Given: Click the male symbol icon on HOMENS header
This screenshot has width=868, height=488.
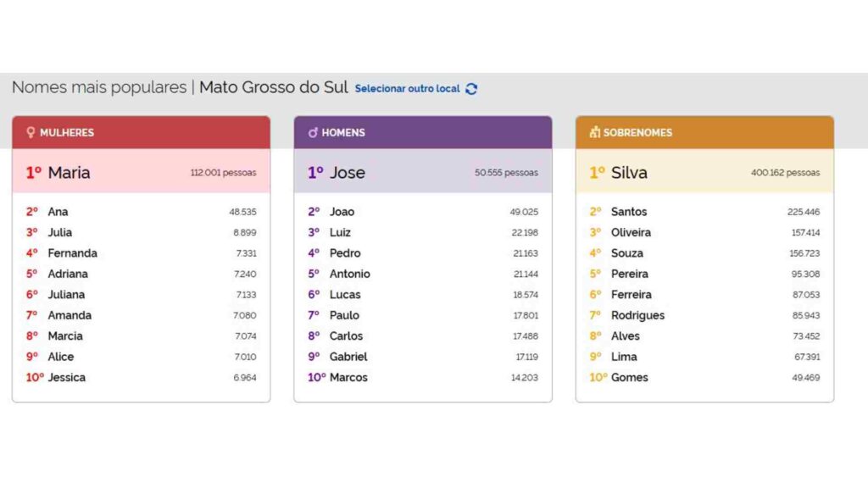Looking at the screenshot, I should click(x=312, y=132).
